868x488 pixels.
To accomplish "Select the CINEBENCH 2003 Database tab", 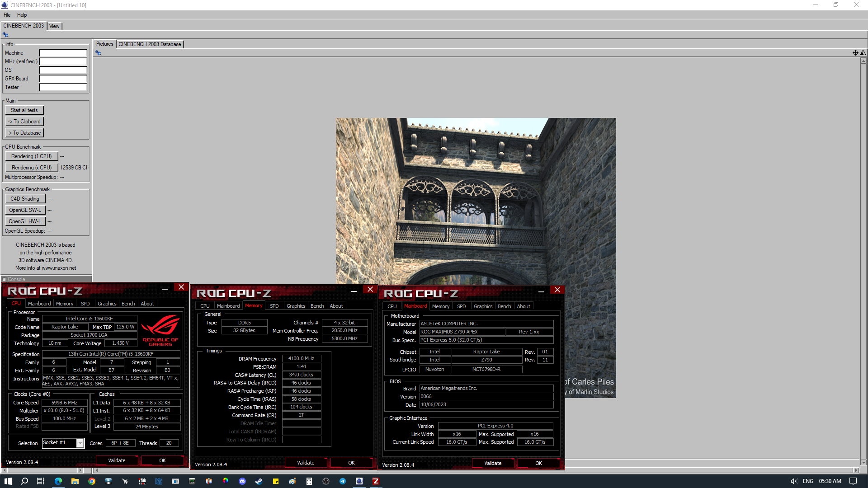I will point(150,44).
